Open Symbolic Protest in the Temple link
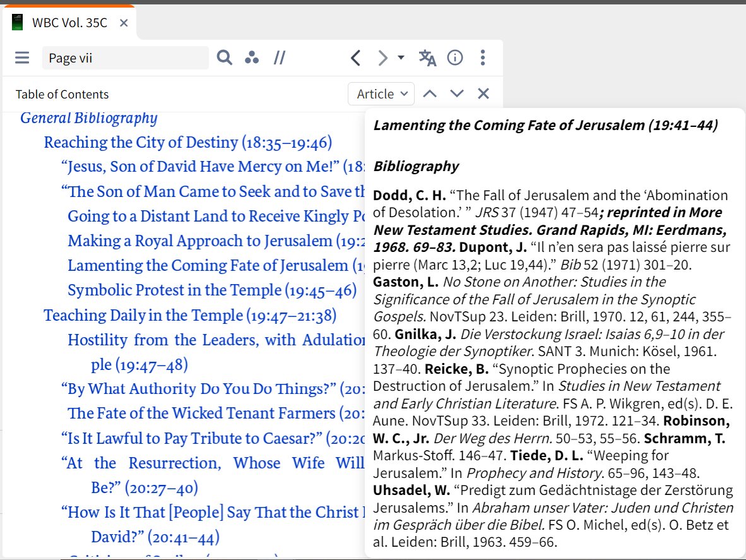 212,290
